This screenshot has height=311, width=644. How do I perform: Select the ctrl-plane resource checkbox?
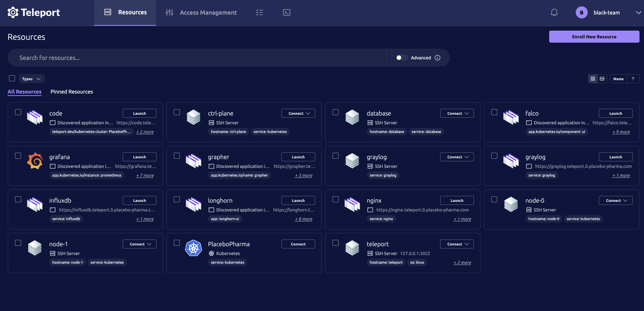point(177,112)
